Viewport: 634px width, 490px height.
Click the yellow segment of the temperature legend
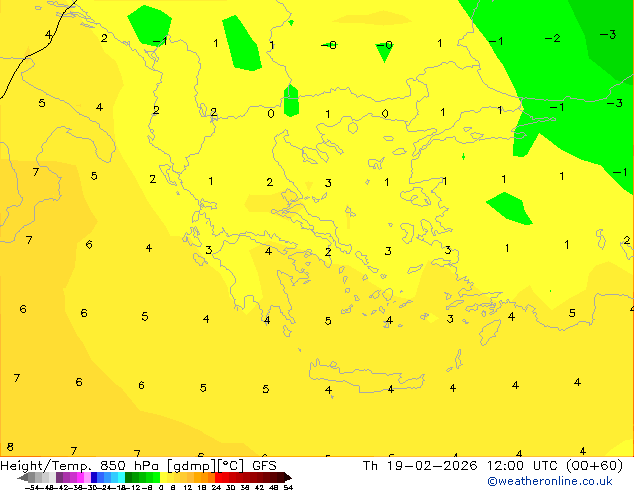pos(163,477)
